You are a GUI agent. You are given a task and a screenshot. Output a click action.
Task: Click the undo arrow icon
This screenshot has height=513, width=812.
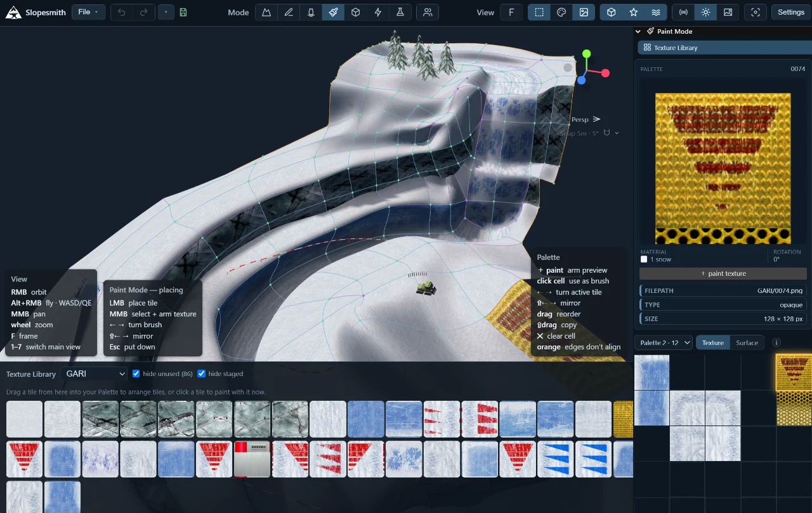122,12
